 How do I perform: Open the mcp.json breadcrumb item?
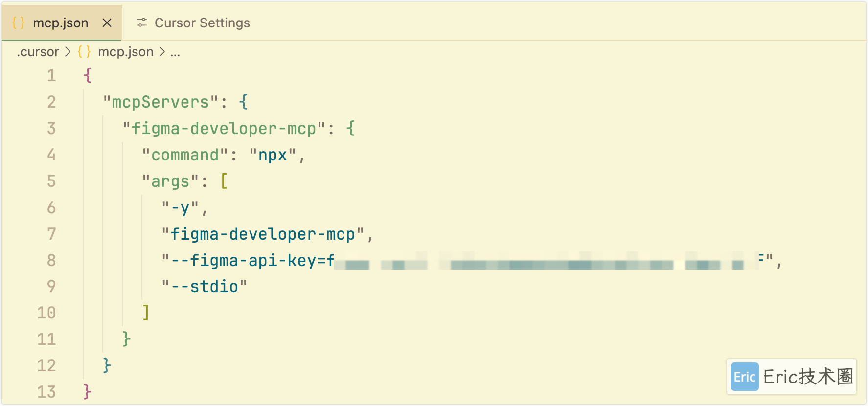(126, 52)
